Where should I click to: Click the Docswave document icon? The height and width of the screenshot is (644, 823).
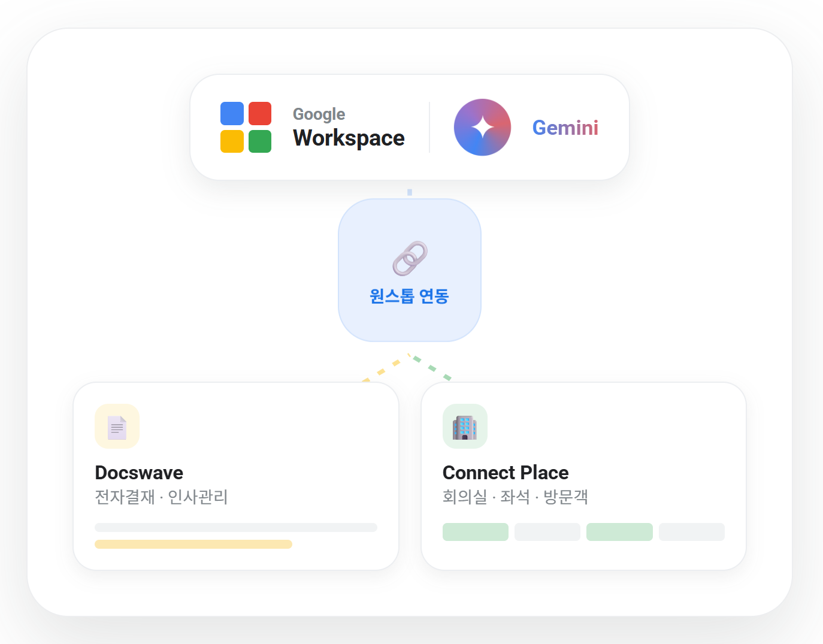(x=117, y=426)
